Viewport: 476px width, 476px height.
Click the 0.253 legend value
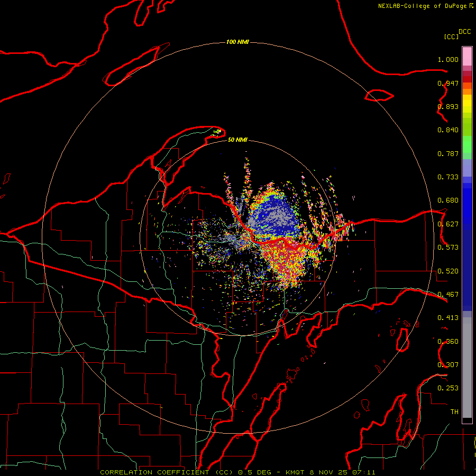tap(448, 388)
